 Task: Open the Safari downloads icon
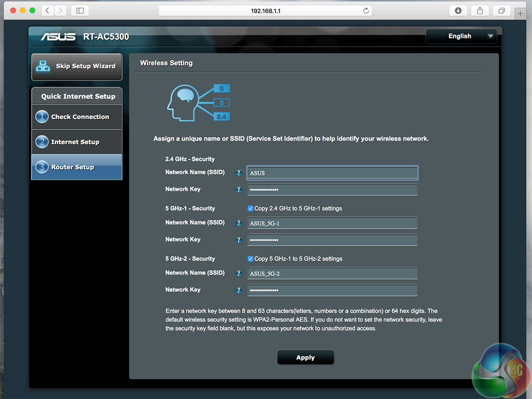tap(458, 11)
